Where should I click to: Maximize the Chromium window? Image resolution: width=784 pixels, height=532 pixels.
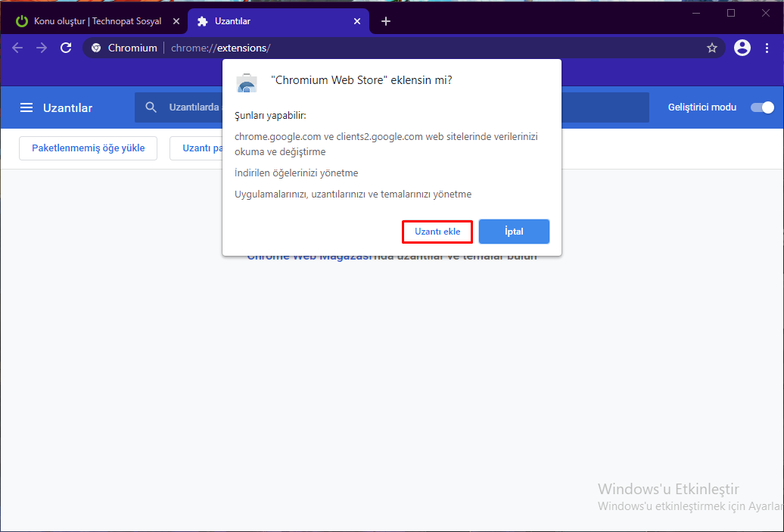(731, 13)
